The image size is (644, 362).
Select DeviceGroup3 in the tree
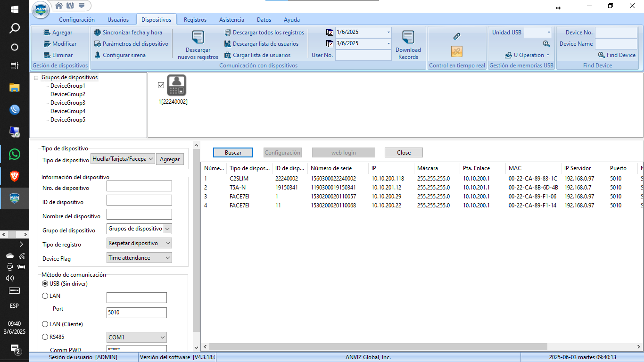(68, 103)
